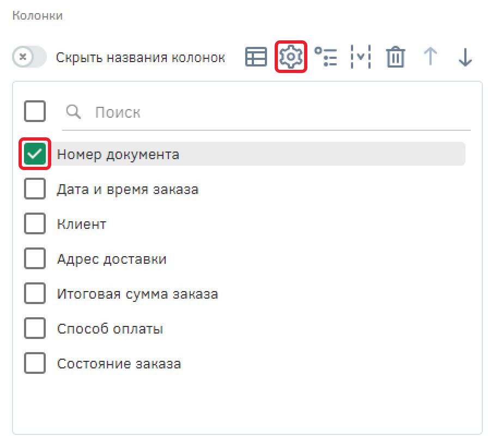Image resolution: width=497 pixels, height=448 pixels.
Task: Tick the select-all checkbox beside search
Action: pos(35,112)
